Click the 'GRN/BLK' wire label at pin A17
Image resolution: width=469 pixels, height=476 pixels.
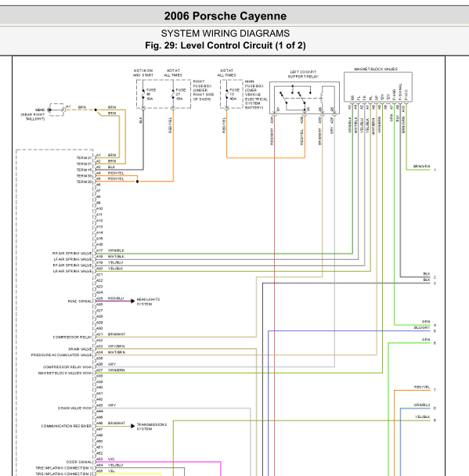click(x=116, y=251)
